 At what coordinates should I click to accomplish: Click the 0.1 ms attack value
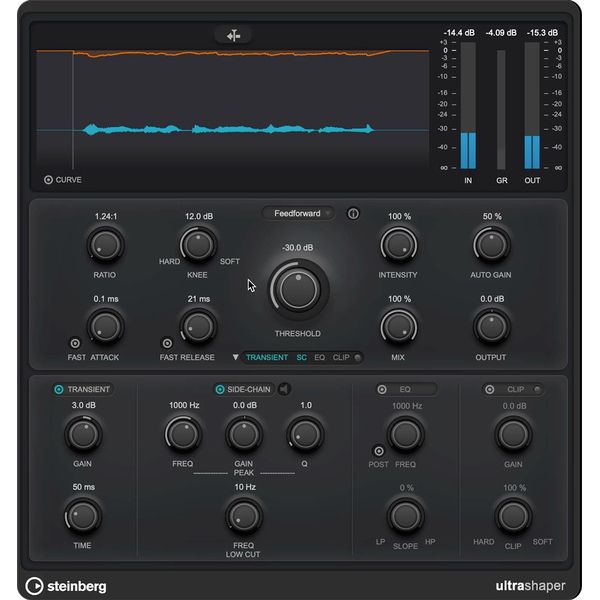(106, 299)
